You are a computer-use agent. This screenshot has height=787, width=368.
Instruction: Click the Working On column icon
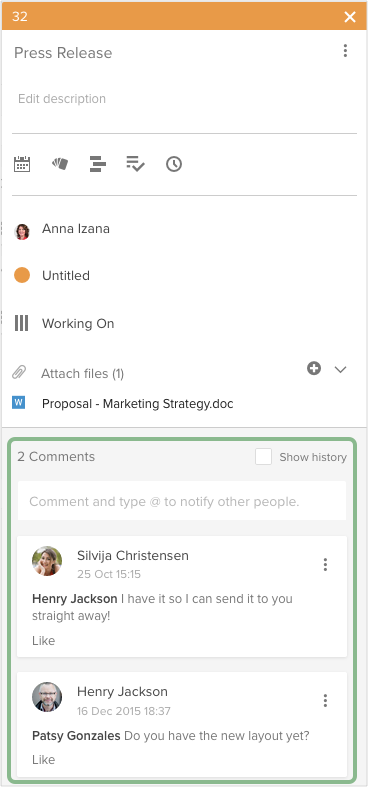(22, 323)
